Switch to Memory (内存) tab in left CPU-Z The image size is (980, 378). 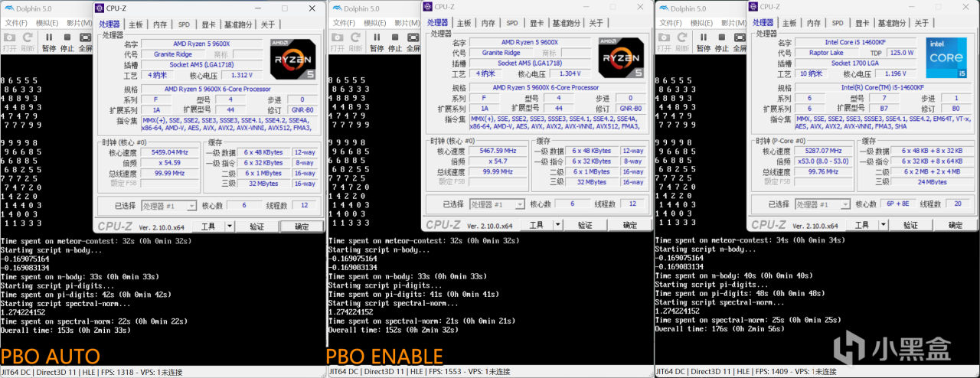tap(160, 24)
